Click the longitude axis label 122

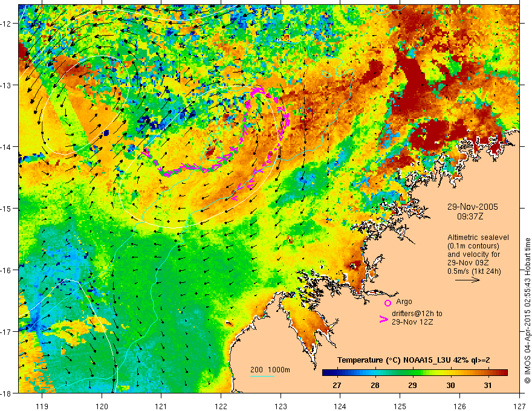point(221,406)
